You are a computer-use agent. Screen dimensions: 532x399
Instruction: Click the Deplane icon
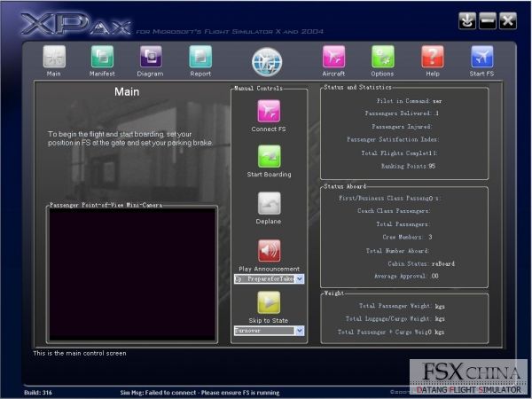click(x=269, y=203)
